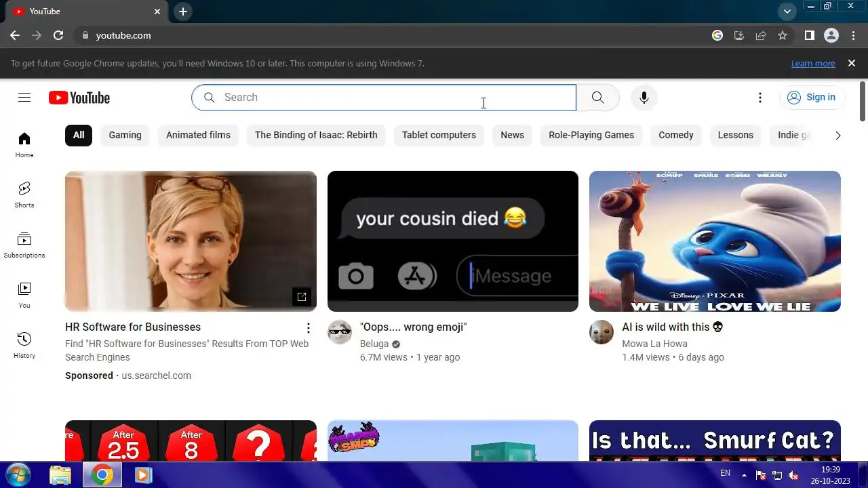
Task: Open the You section in sidebar
Action: click(x=24, y=296)
